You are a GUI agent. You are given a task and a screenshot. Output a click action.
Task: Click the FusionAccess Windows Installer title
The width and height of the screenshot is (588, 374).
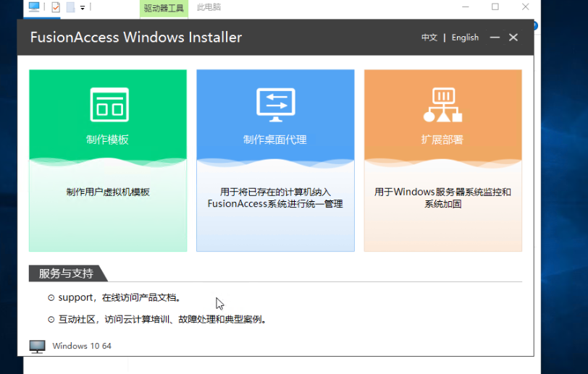click(136, 38)
